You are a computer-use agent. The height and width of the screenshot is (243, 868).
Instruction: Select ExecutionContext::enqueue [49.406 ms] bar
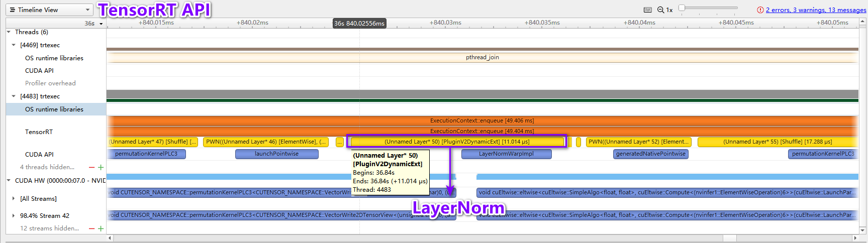click(483, 120)
